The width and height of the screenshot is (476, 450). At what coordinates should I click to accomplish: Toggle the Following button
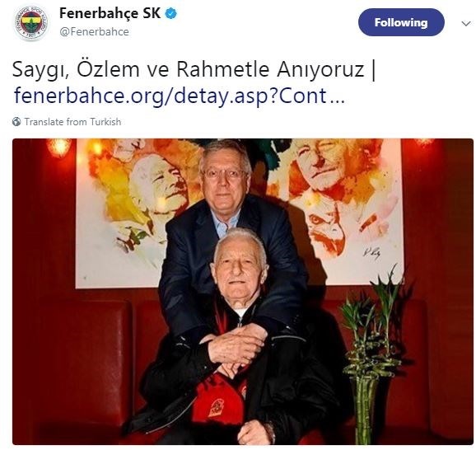click(x=401, y=22)
